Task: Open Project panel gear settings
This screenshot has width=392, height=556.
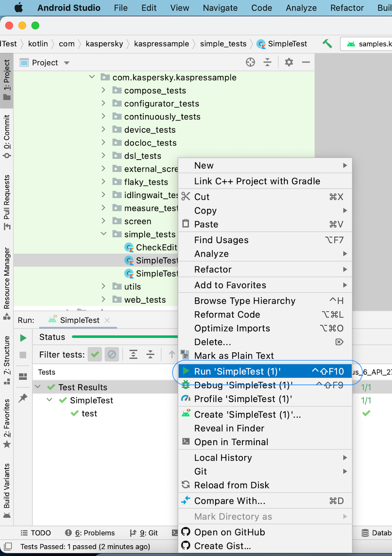Action: click(289, 63)
